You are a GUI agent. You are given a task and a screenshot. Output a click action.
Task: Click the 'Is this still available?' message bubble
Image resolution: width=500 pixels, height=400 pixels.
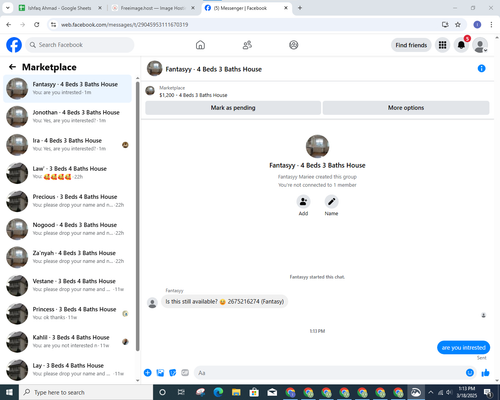(x=225, y=301)
